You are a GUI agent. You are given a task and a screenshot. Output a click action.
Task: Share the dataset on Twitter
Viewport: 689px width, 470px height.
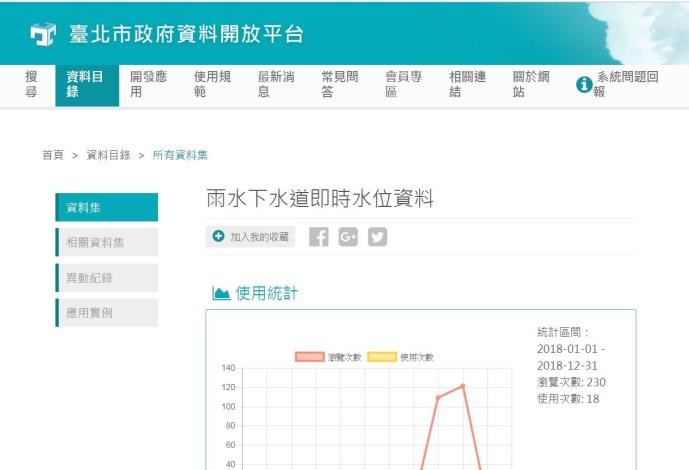[377, 237]
